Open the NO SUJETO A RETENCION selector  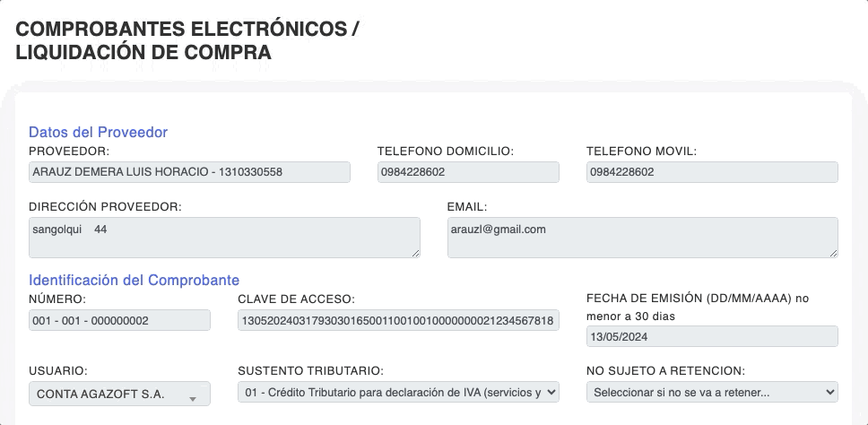tap(712, 392)
